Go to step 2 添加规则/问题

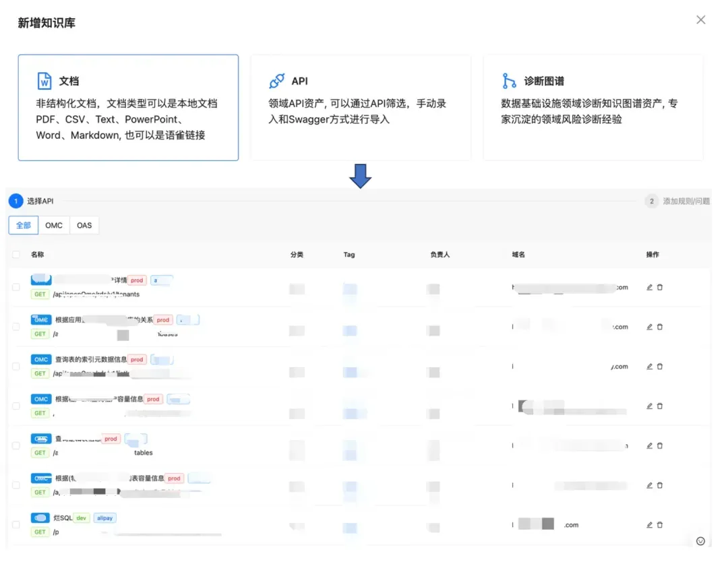point(677,201)
